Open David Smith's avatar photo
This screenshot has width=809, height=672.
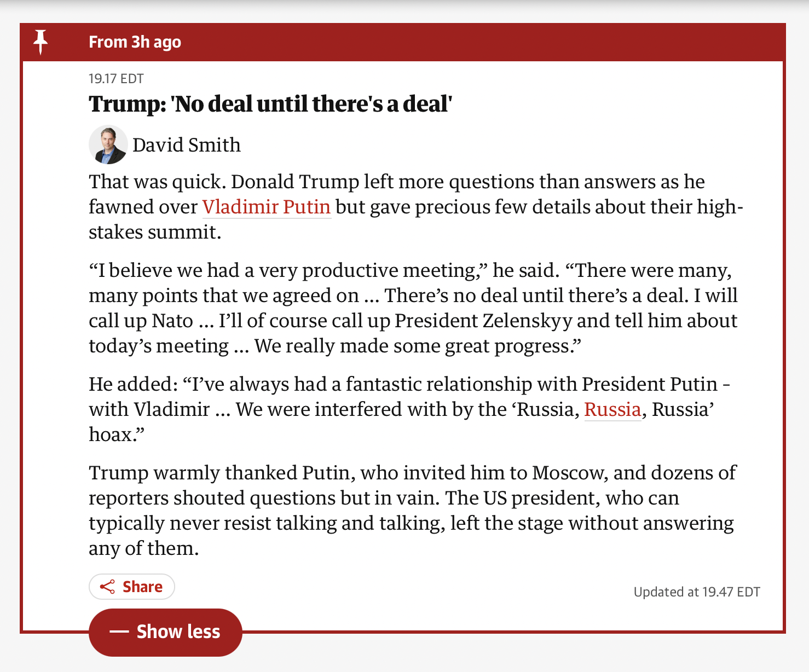(108, 145)
